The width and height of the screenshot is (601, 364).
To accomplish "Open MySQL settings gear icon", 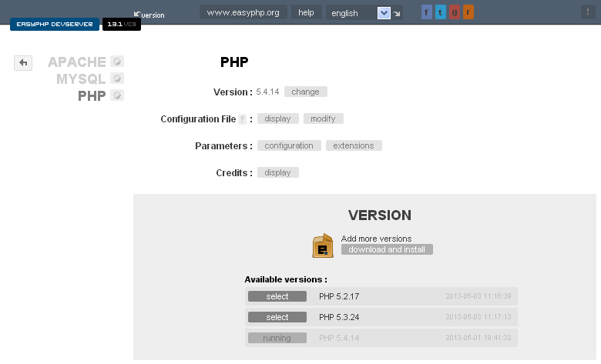I will (x=117, y=78).
